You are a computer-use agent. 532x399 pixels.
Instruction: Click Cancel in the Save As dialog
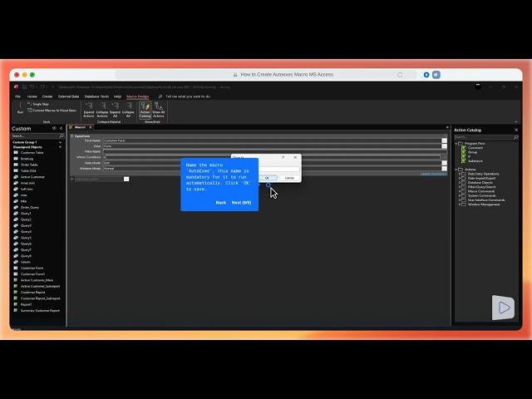[x=289, y=178]
